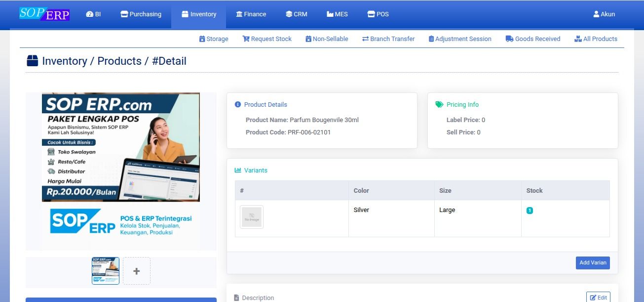Go to Branch Transfer
This screenshot has width=644, height=302.
pos(388,39)
